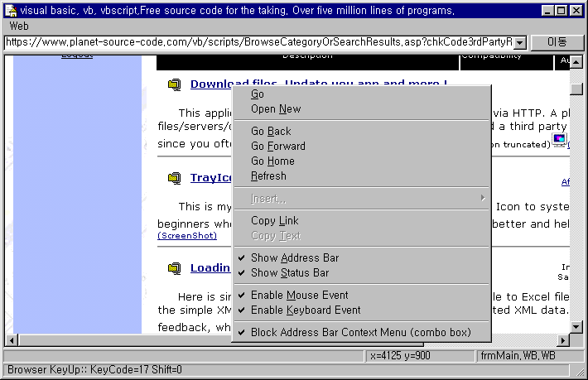Screen dimensions: 588x380
Task: Click the window's app icon in the title bar
Action: click(x=11, y=11)
